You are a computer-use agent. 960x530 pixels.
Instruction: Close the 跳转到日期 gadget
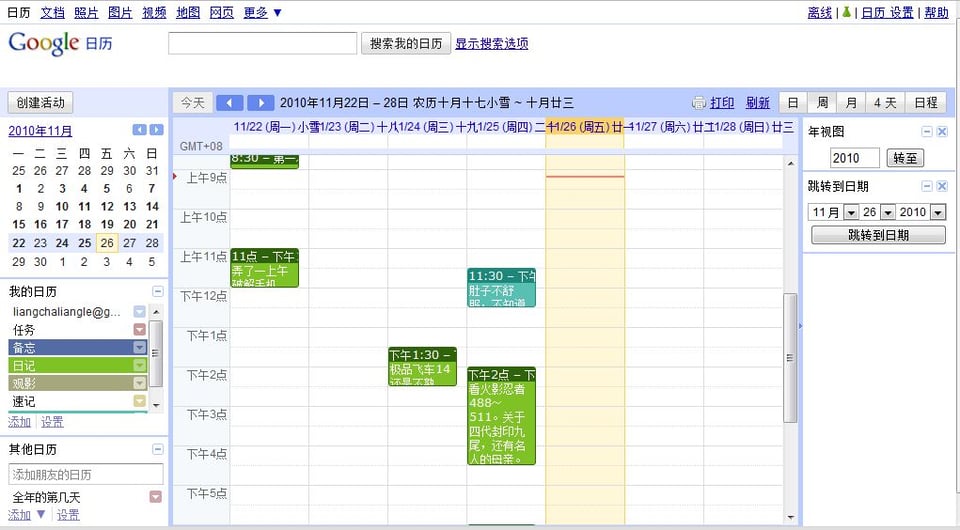tap(942, 186)
